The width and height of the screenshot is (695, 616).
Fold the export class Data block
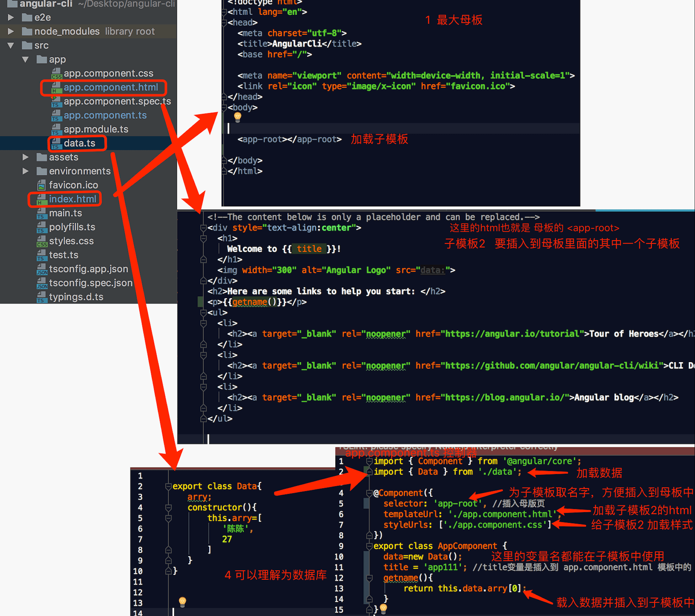tap(169, 487)
